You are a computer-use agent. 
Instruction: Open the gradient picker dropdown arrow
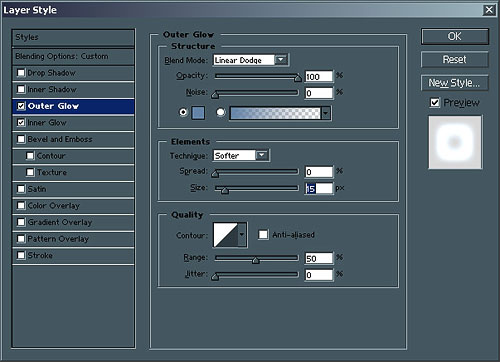pyautogui.click(x=326, y=113)
